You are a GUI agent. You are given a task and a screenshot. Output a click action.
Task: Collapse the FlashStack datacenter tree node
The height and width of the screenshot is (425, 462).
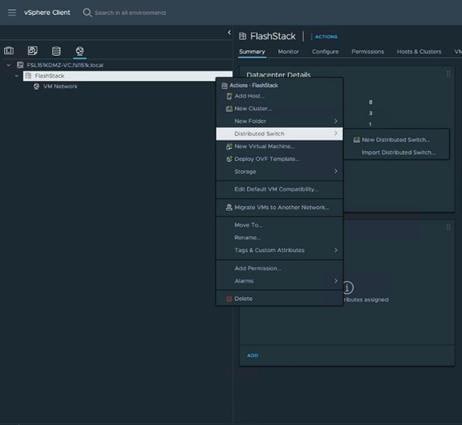pyautogui.click(x=17, y=76)
